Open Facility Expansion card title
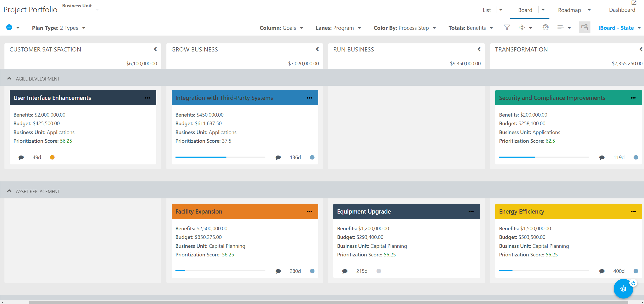This screenshot has height=304, width=644. [x=199, y=211]
